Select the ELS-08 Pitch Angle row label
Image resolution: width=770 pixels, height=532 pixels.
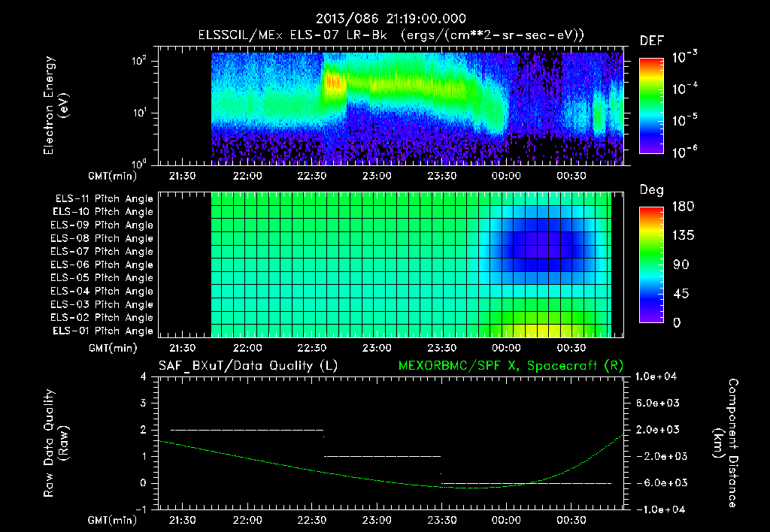[102, 238]
